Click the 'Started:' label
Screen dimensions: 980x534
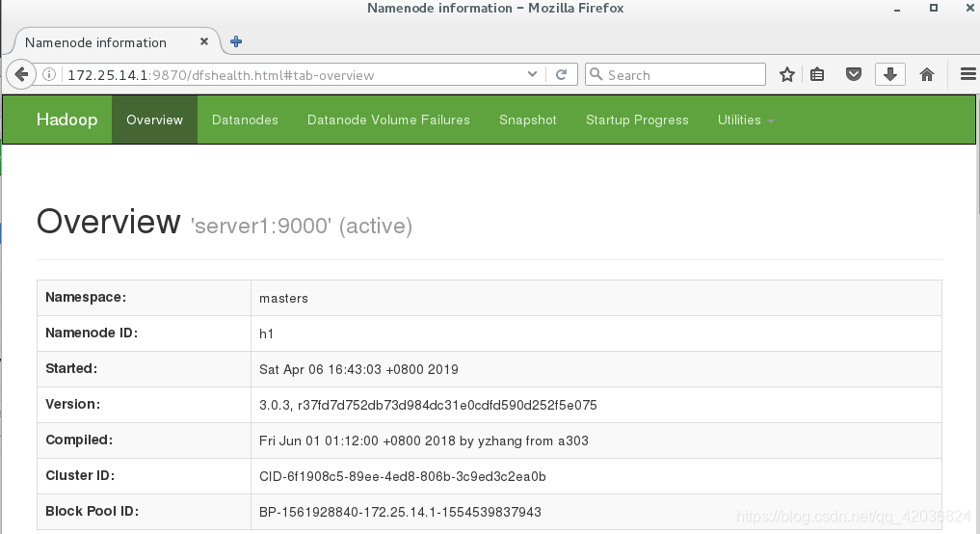click(71, 368)
